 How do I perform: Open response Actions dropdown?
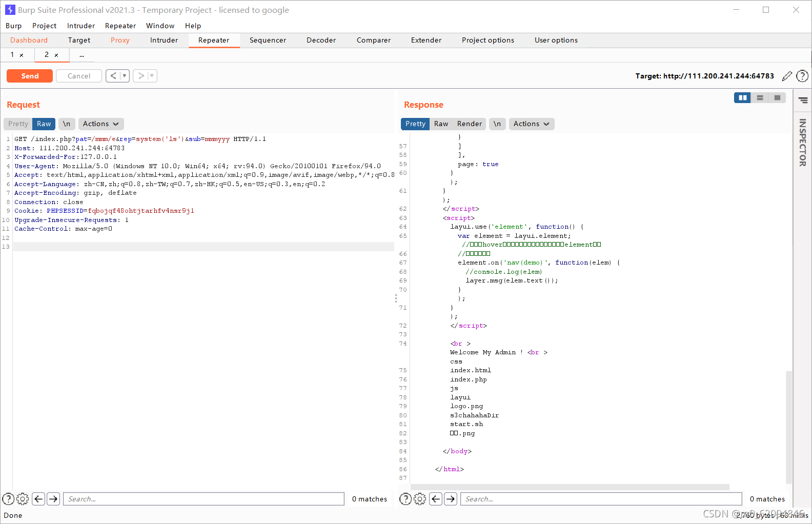(x=532, y=124)
